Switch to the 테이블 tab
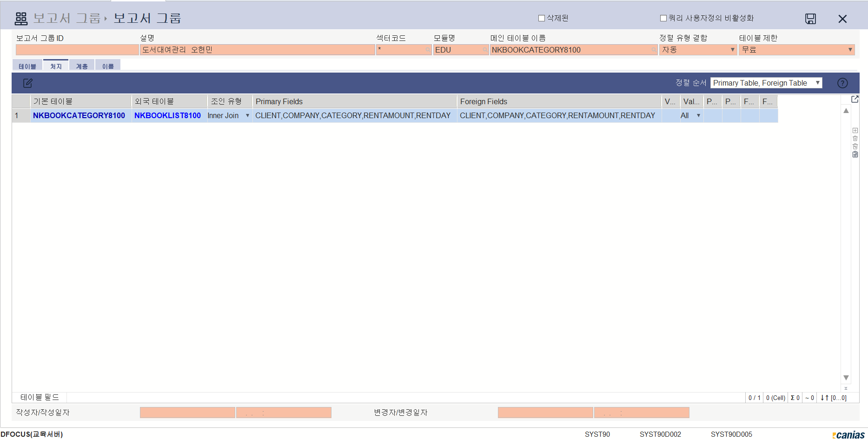The width and height of the screenshot is (868, 440). (27, 66)
